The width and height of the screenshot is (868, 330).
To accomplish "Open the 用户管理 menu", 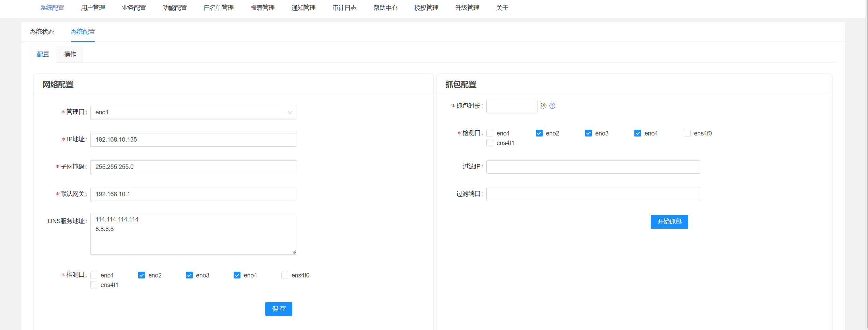I will (x=93, y=8).
